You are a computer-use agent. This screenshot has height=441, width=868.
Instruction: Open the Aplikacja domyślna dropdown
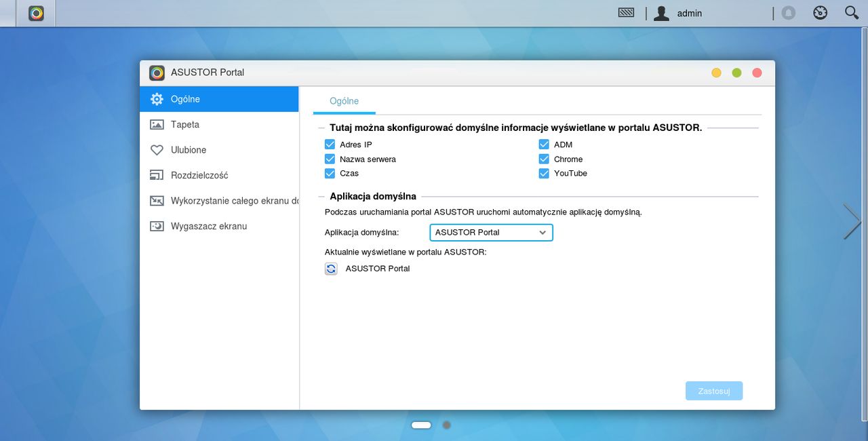click(491, 232)
